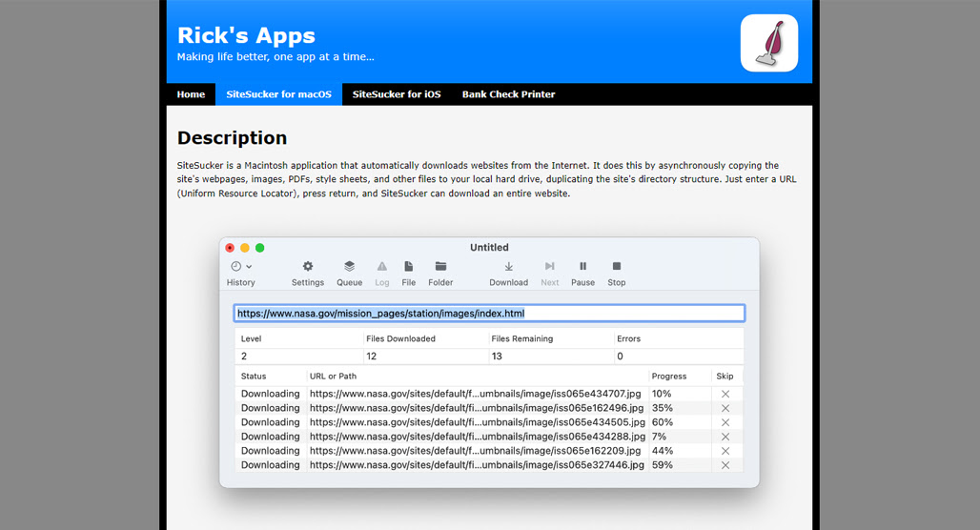The width and height of the screenshot is (980, 530).
Task: Click the 44% progress value
Action: [663, 451]
